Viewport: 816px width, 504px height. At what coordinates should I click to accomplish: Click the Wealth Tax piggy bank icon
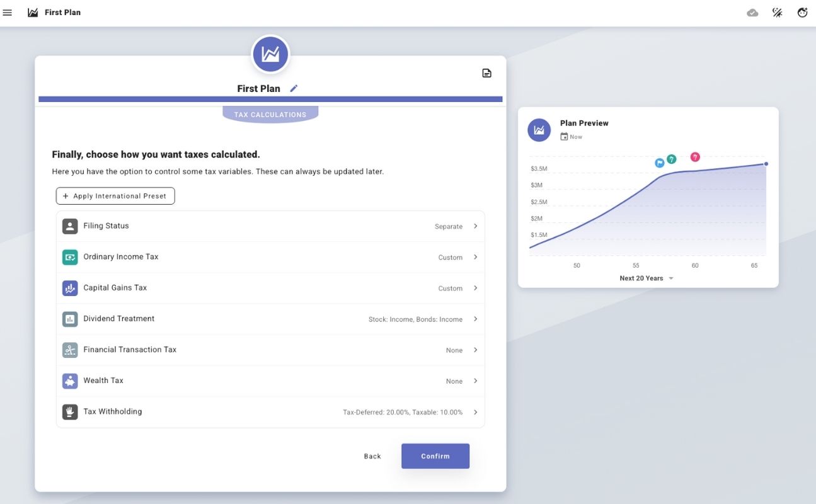[70, 381]
